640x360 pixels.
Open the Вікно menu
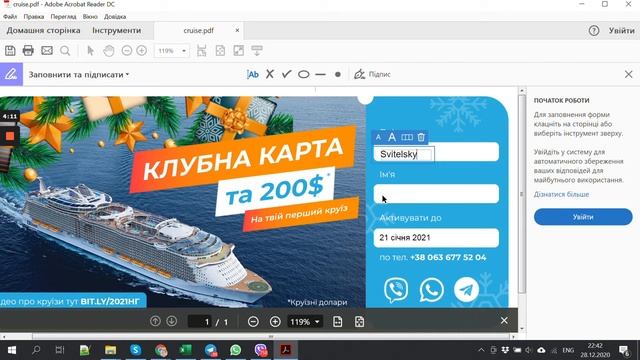pos(90,17)
